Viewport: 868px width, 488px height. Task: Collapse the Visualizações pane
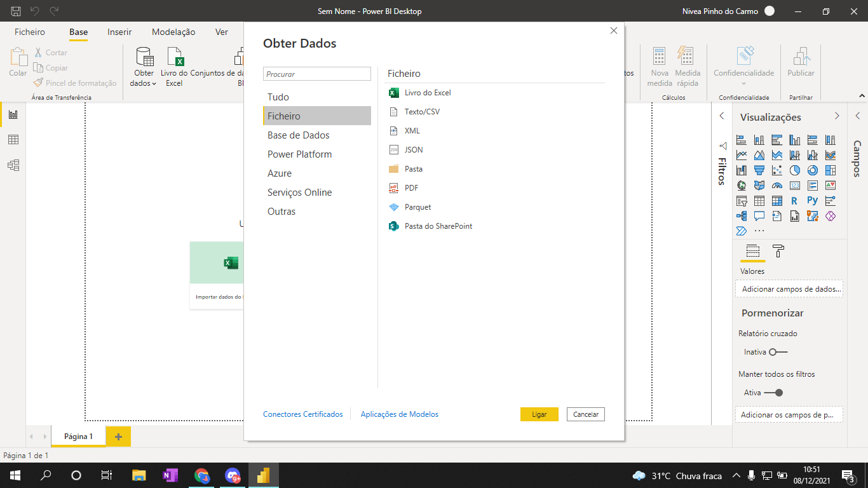837,116
